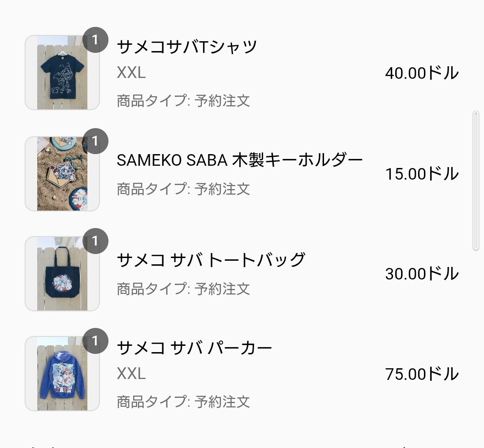This screenshot has width=484, height=448.
Task: Open the blue hoodie product thumbnail
Action: 62,374
